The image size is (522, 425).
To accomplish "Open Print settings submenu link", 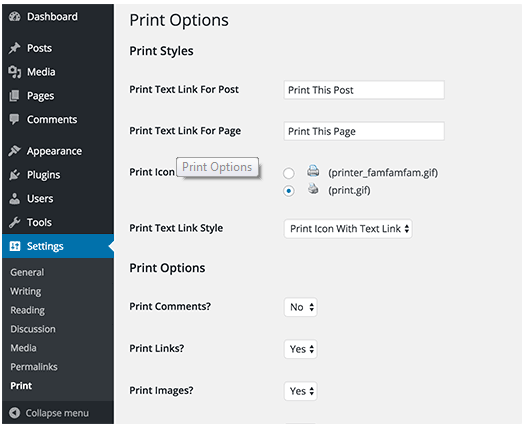I will (21, 386).
